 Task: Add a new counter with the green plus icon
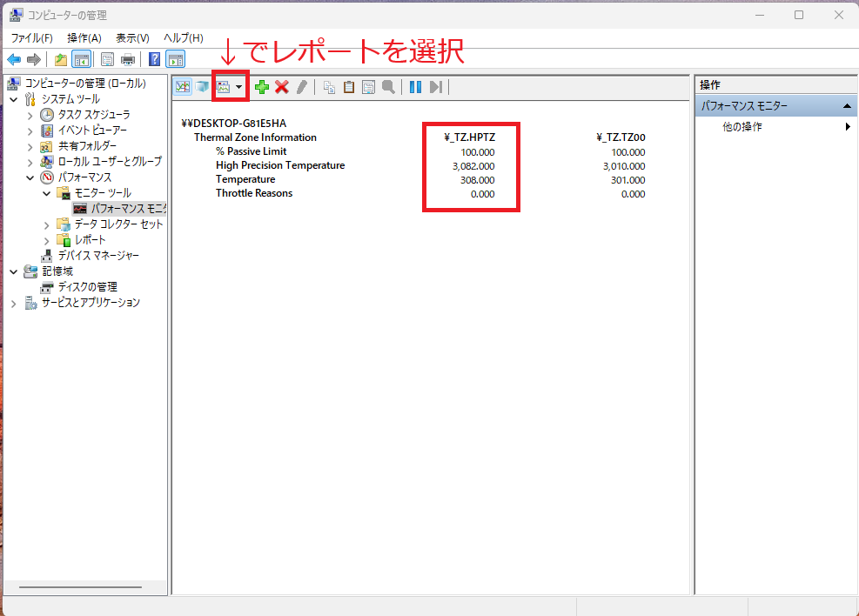tap(261, 87)
